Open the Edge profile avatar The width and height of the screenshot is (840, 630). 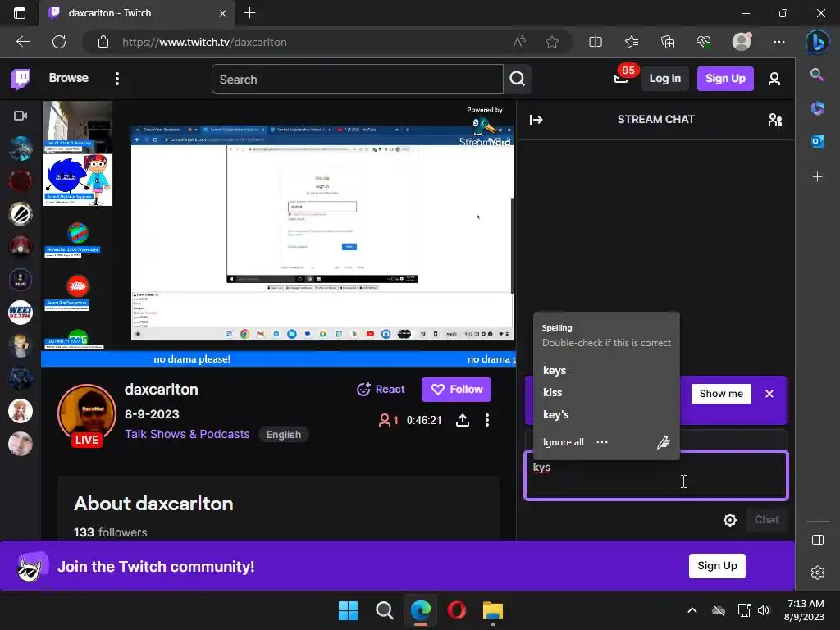click(x=742, y=42)
